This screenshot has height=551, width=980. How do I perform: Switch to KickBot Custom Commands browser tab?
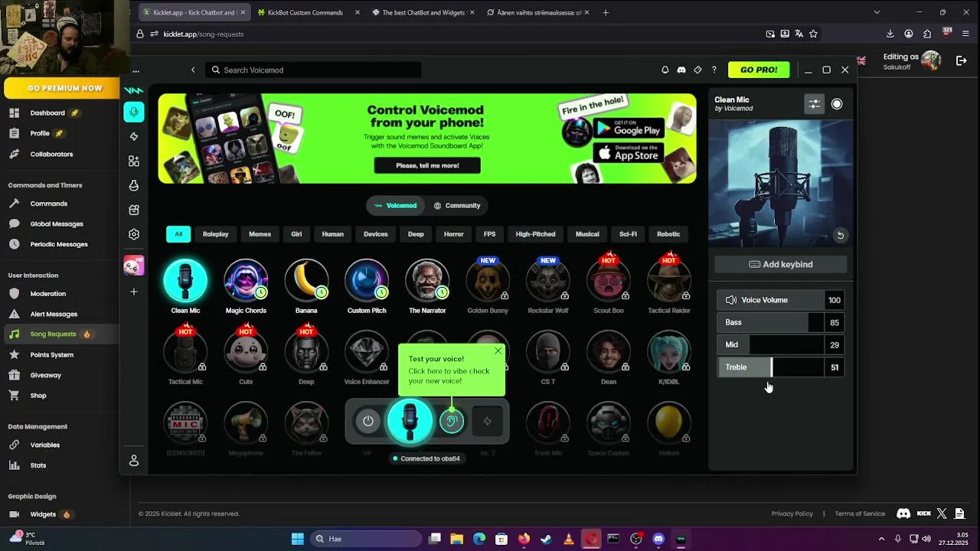(307, 12)
